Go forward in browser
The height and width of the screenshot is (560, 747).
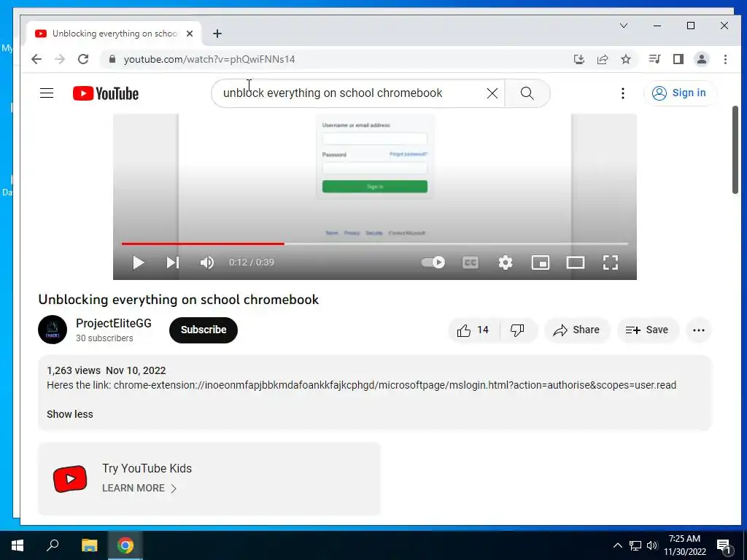click(x=60, y=59)
